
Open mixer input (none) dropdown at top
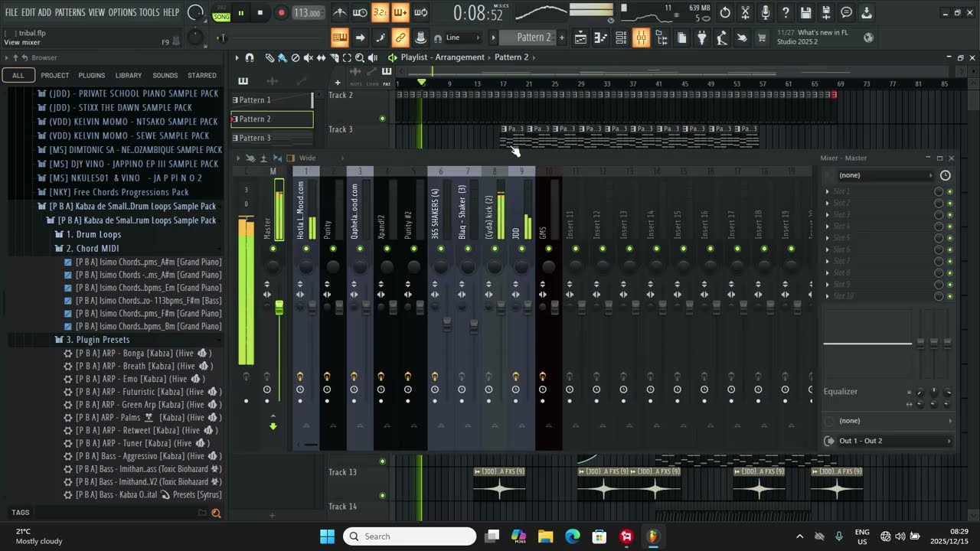tap(885, 175)
